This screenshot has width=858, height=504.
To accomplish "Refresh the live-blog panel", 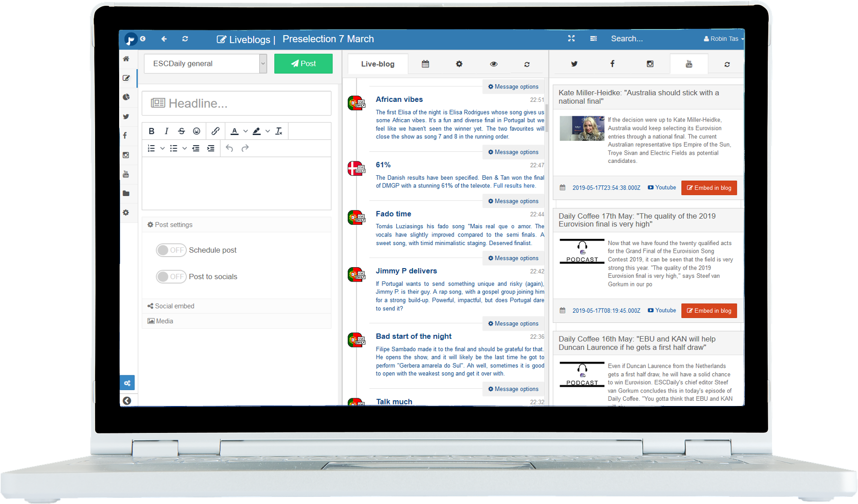I will tap(527, 64).
